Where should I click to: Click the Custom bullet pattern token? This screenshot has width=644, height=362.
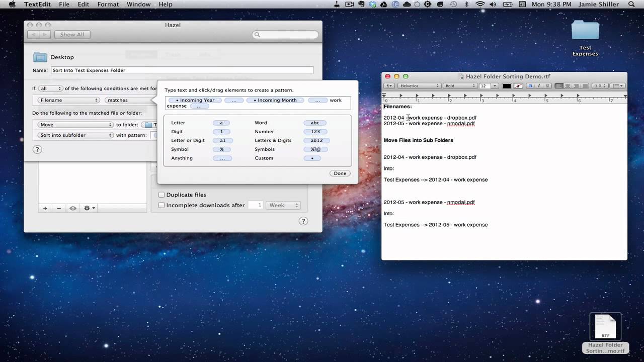point(312,158)
